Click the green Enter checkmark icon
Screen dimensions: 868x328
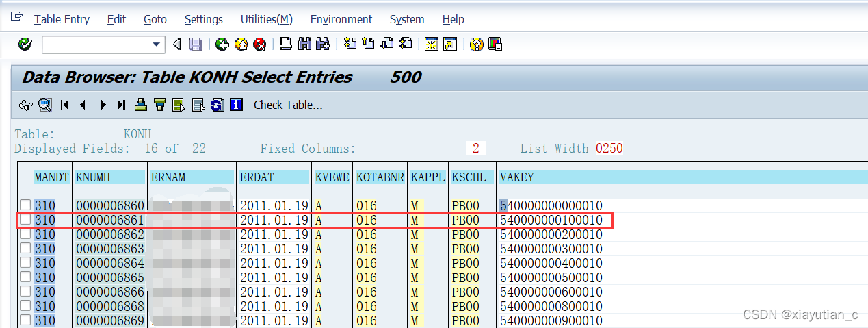tap(25, 45)
